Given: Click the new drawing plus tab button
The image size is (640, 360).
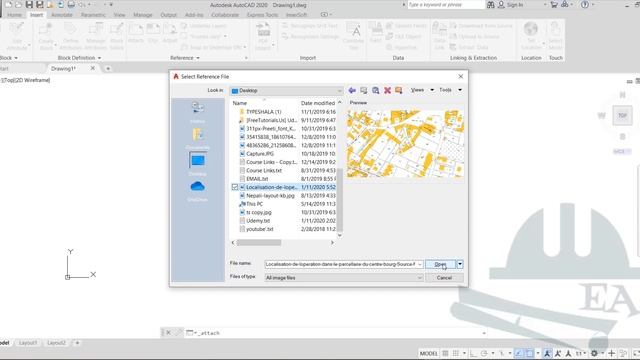Looking at the screenshot, I should [x=108, y=69].
